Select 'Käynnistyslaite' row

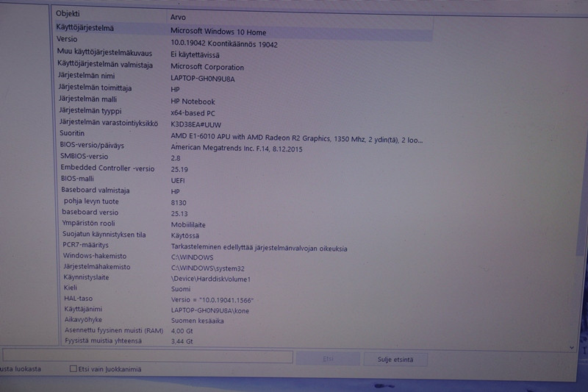pos(86,277)
